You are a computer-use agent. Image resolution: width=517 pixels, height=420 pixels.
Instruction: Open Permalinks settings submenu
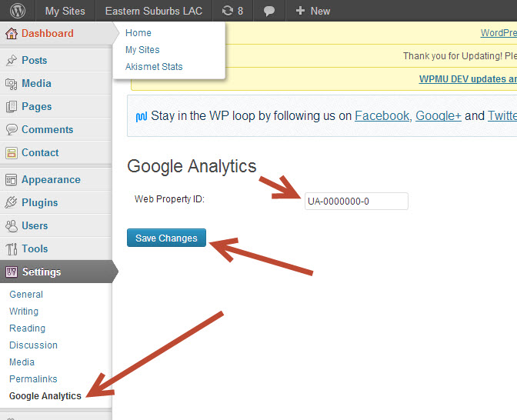(x=33, y=379)
